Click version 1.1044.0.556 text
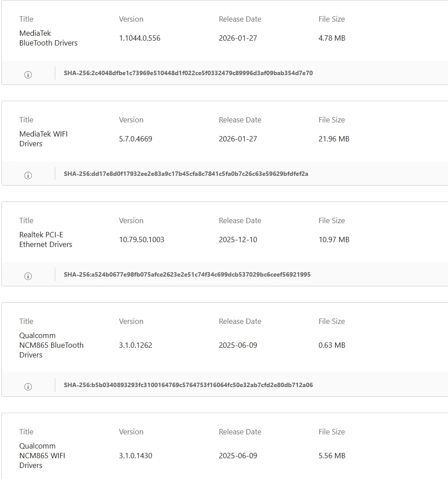The image size is (448, 479). pyautogui.click(x=139, y=38)
